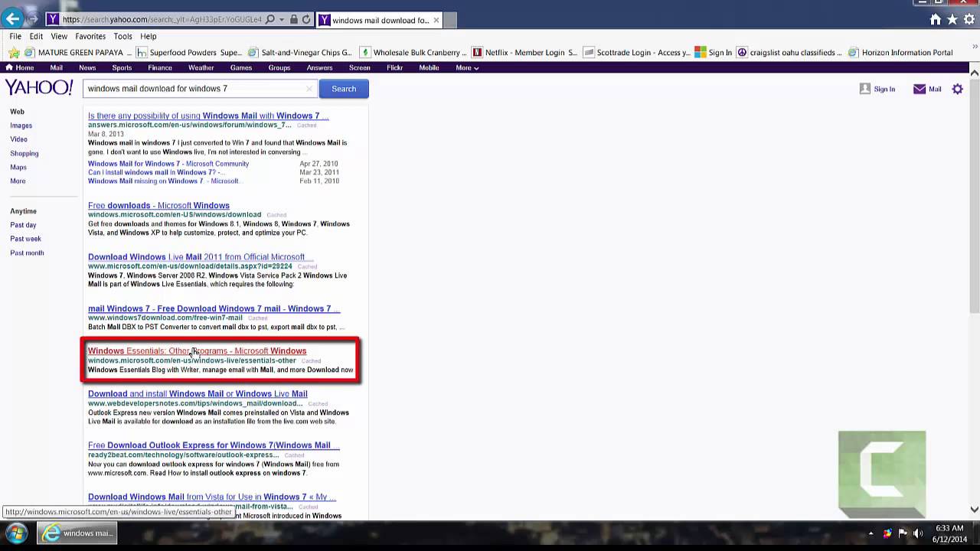Open News in Yahoo navigation bar
This screenshot has width=980, height=551.
pyautogui.click(x=87, y=67)
